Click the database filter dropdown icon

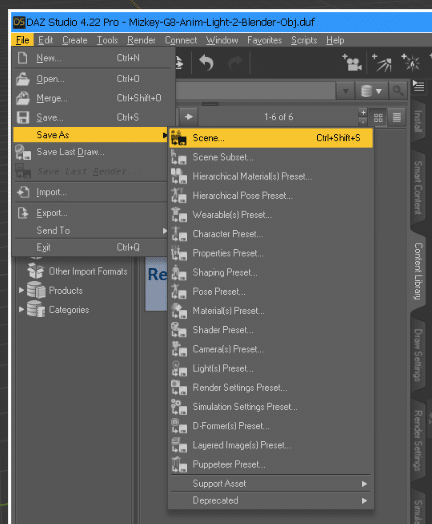[x=371, y=91]
